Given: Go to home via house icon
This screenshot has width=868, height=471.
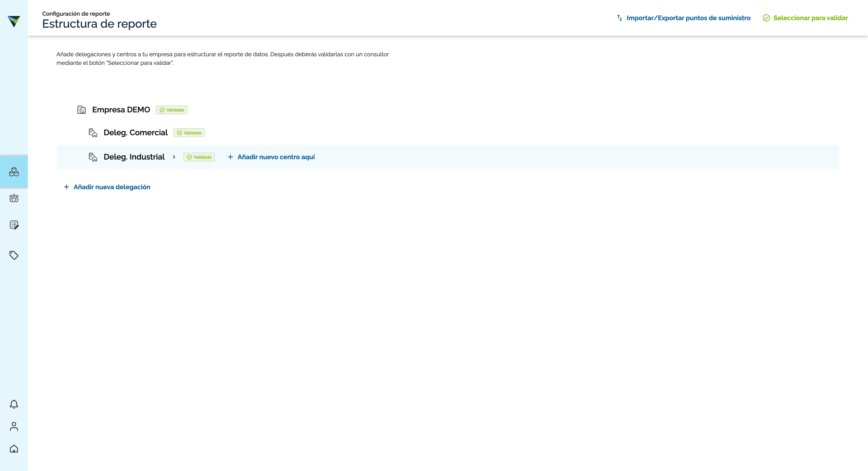Looking at the screenshot, I should 14,449.
